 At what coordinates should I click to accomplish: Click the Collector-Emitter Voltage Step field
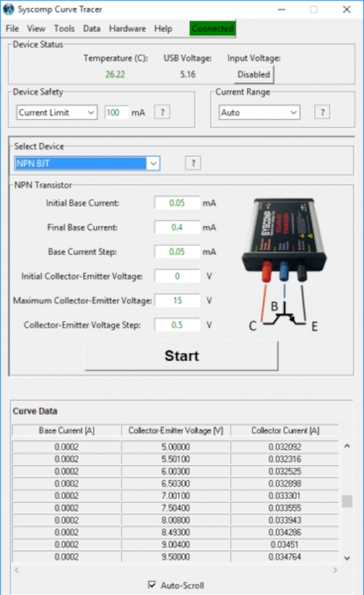tap(177, 325)
